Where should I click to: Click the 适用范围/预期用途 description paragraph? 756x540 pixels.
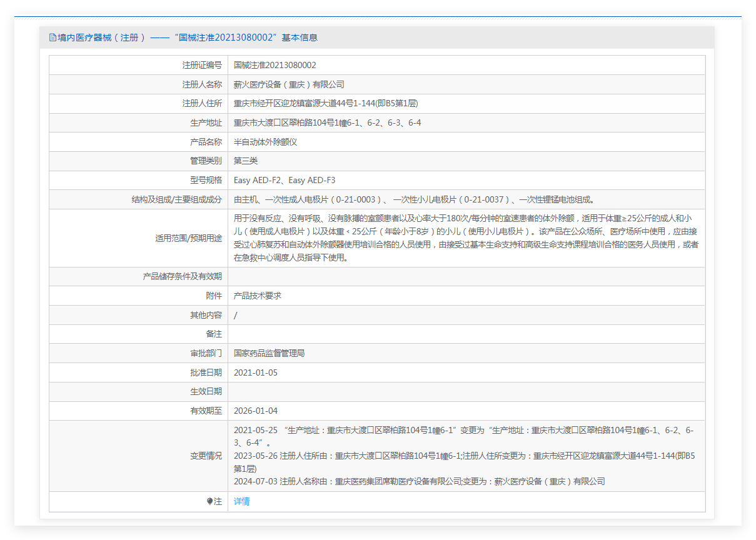pos(466,238)
